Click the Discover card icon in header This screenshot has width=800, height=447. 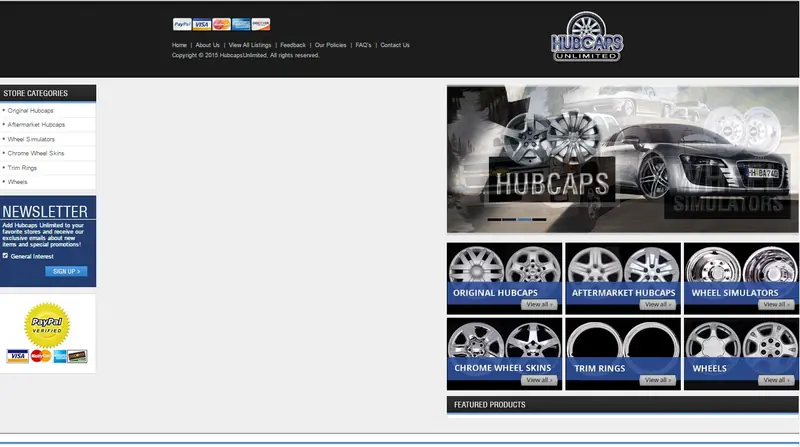pyautogui.click(x=261, y=24)
